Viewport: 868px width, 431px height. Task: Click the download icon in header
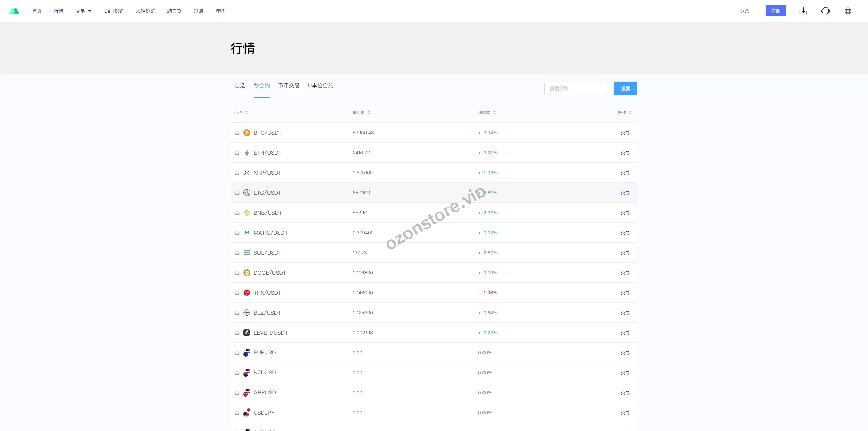(x=803, y=11)
